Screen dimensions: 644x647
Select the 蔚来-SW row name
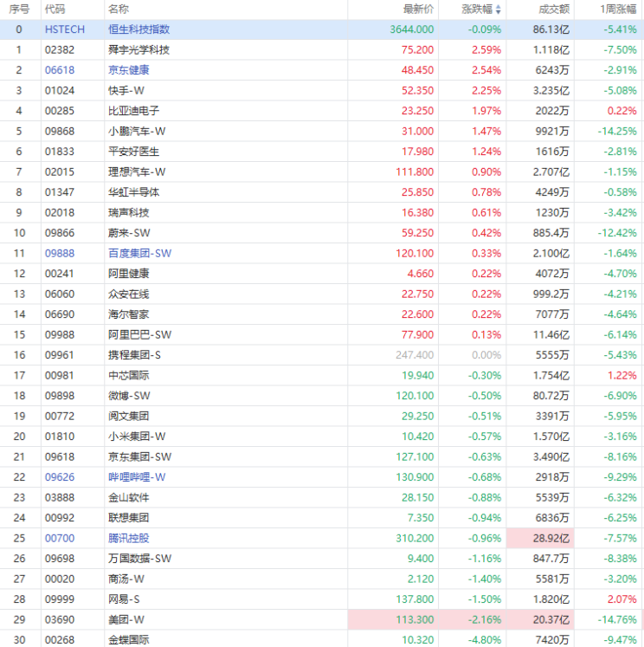tap(129, 233)
